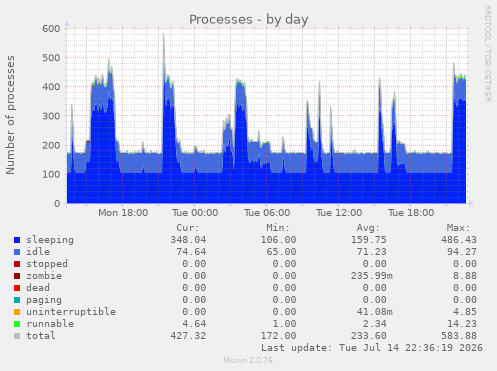Click the 'Avg:' column header
This screenshot has width=497, height=371.
coord(368,228)
